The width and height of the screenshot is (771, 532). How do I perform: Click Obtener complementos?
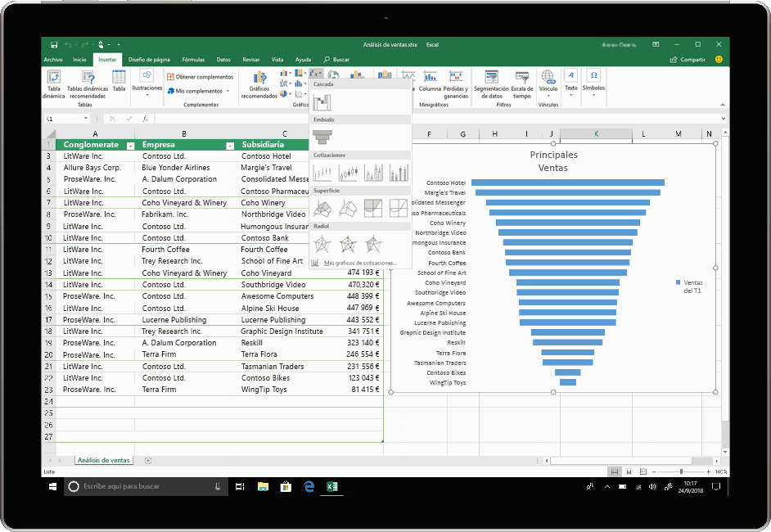coord(201,77)
